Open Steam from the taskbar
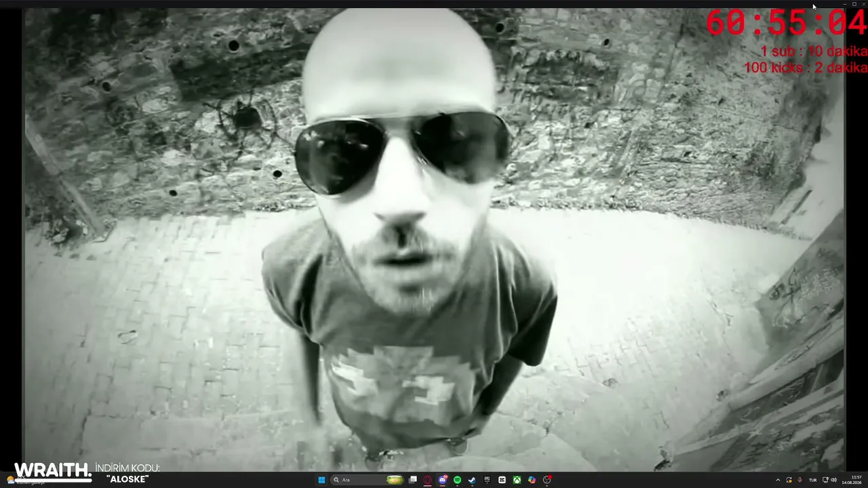Image resolution: width=868 pixels, height=488 pixels. [x=472, y=480]
